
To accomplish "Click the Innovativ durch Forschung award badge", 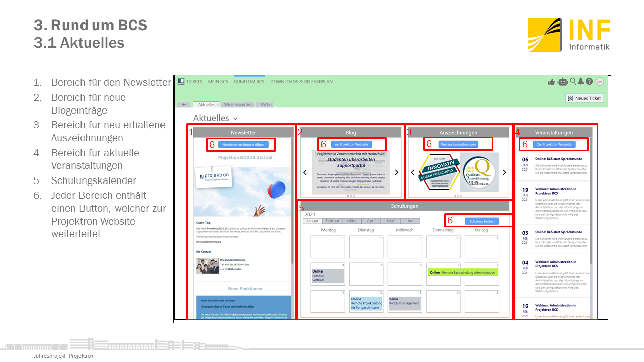I will (x=439, y=172).
